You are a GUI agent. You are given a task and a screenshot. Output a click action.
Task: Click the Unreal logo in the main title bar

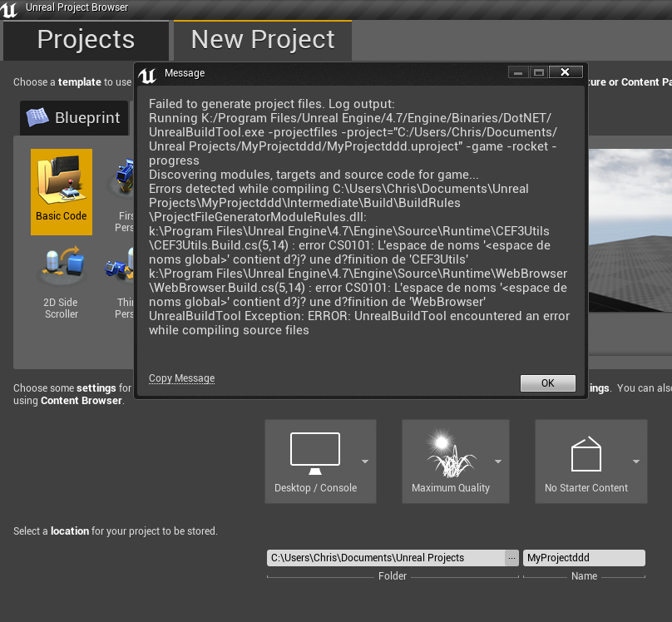(x=9, y=9)
